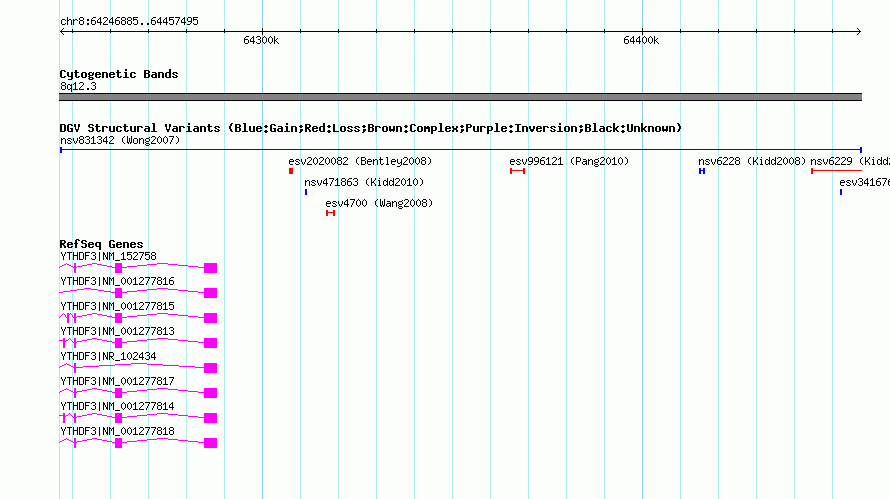This screenshot has width=890, height=499.
Task: Click the left arrow of the ruler
Action: [x=63, y=31]
